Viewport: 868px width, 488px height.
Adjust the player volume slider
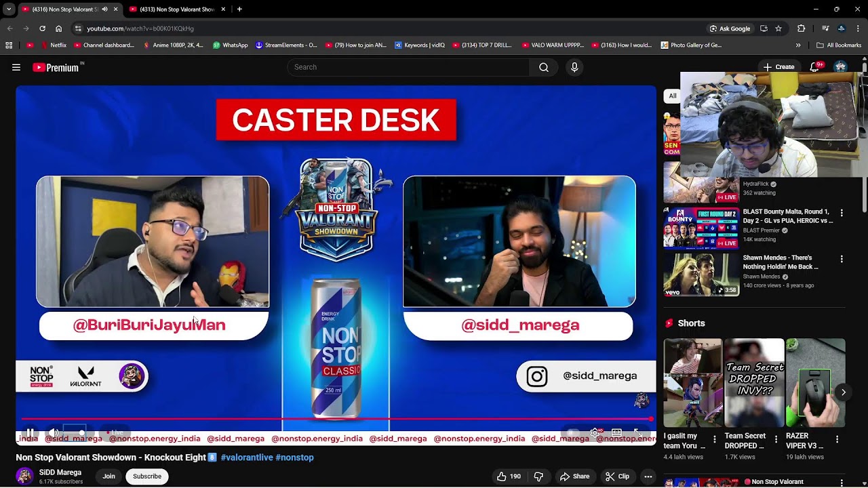coord(74,432)
